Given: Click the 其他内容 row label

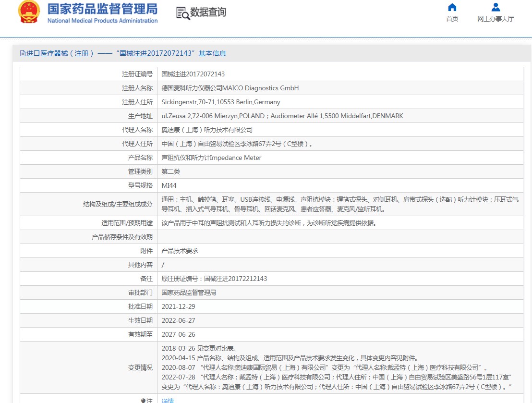Looking at the screenshot, I should [x=141, y=265].
